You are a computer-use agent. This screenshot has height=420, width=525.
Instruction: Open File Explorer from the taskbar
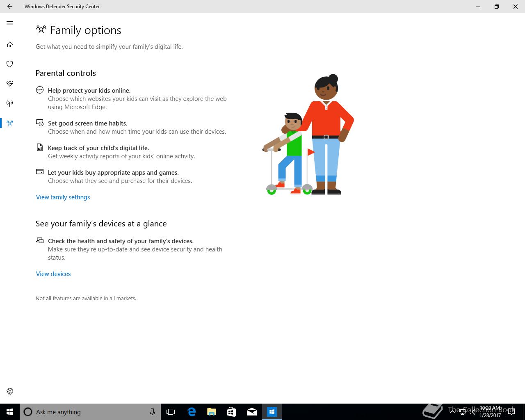point(211,412)
